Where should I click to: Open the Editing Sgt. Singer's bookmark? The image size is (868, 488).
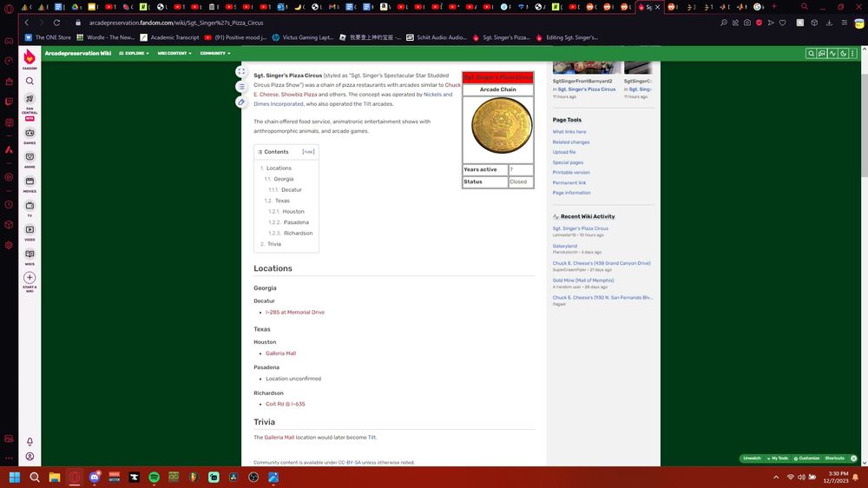[566, 37]
